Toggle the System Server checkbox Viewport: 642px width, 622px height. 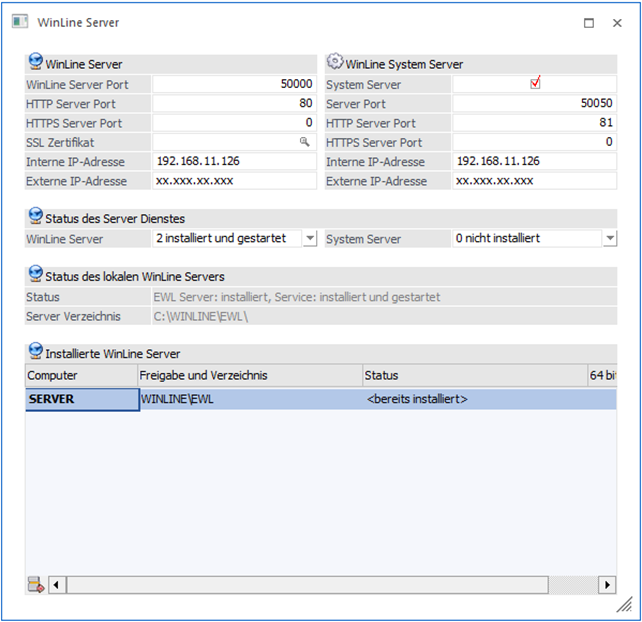pos(535,84)
